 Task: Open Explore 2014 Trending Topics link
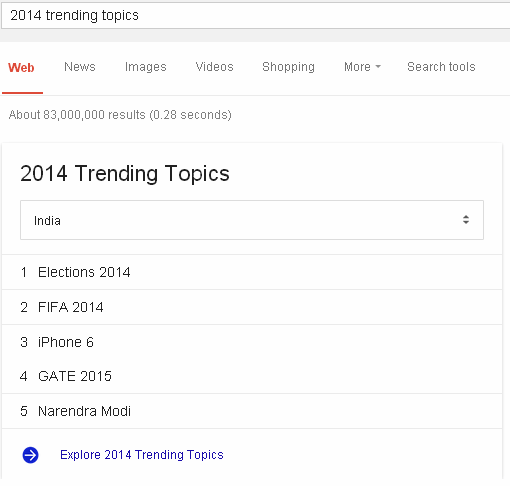[142, 455]
